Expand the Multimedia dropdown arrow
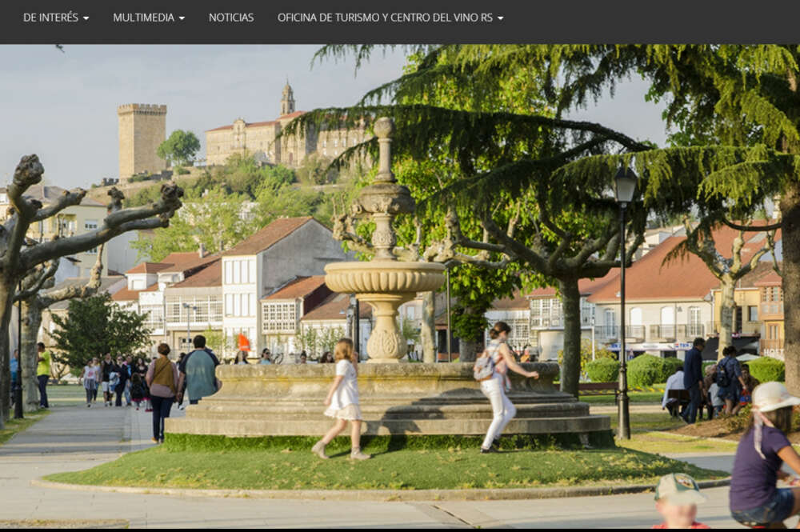 (182, 18)
